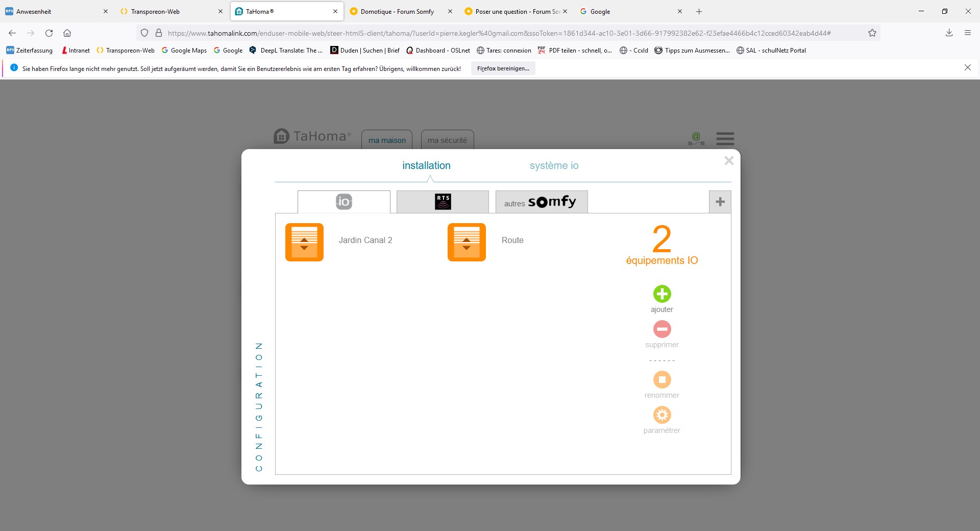Open the TaHoma hamburger menu
980x531 pixels.
click(x=725, y=138)
